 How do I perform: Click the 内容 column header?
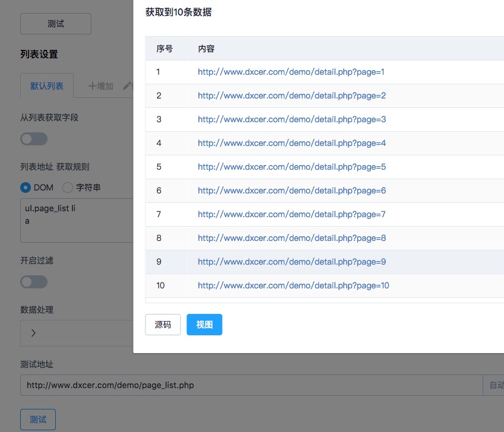pyautogui.click(x=207, y=49)
